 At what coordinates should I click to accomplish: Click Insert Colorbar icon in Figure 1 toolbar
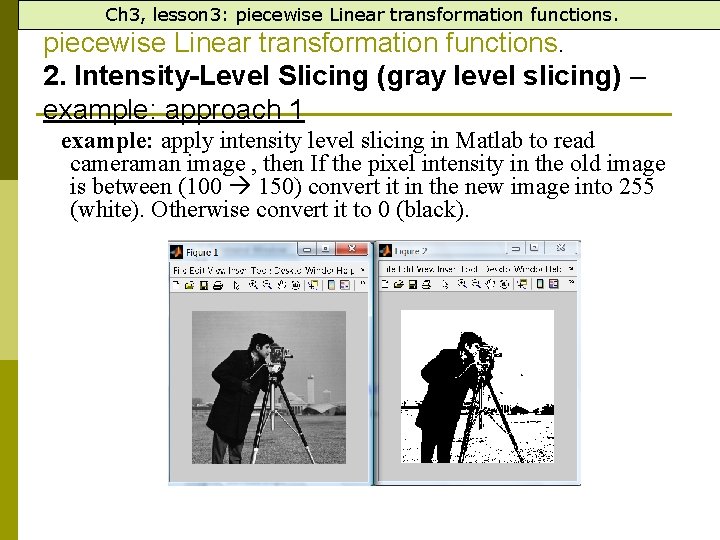point(331,285)
